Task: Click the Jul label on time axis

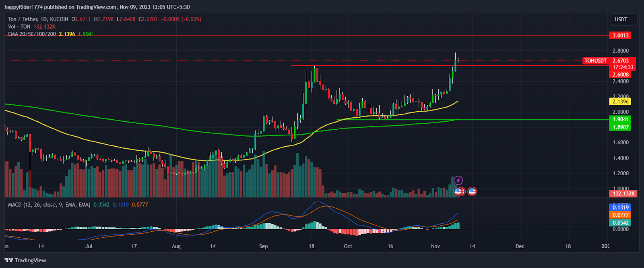Action: (x=89, y=246)
